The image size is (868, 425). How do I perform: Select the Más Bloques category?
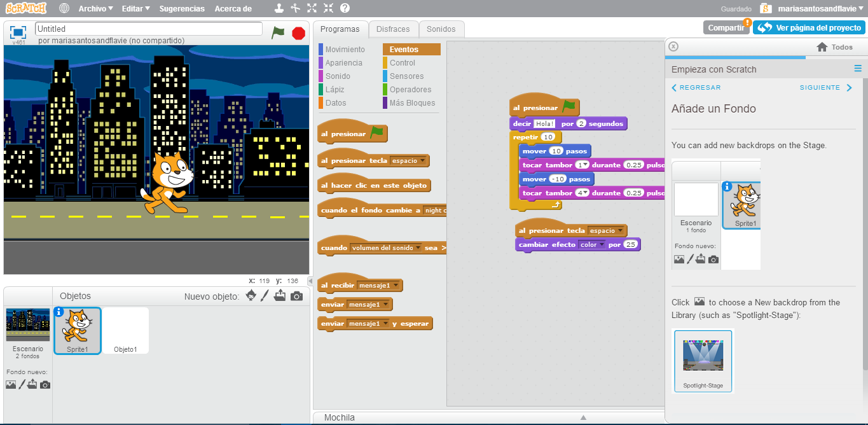pos(412,103)
